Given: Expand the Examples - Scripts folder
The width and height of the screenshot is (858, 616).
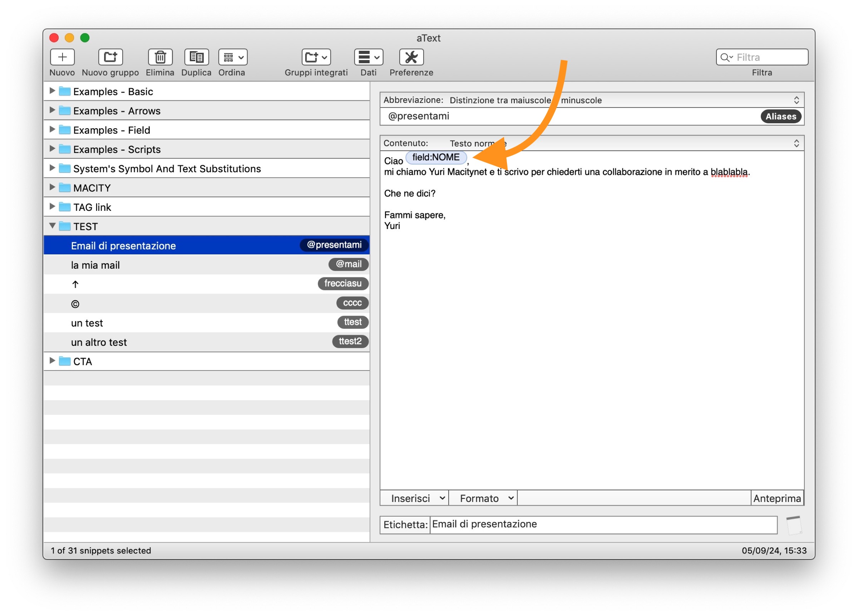Looking at the screenshot, I should [x=52, y=149].
